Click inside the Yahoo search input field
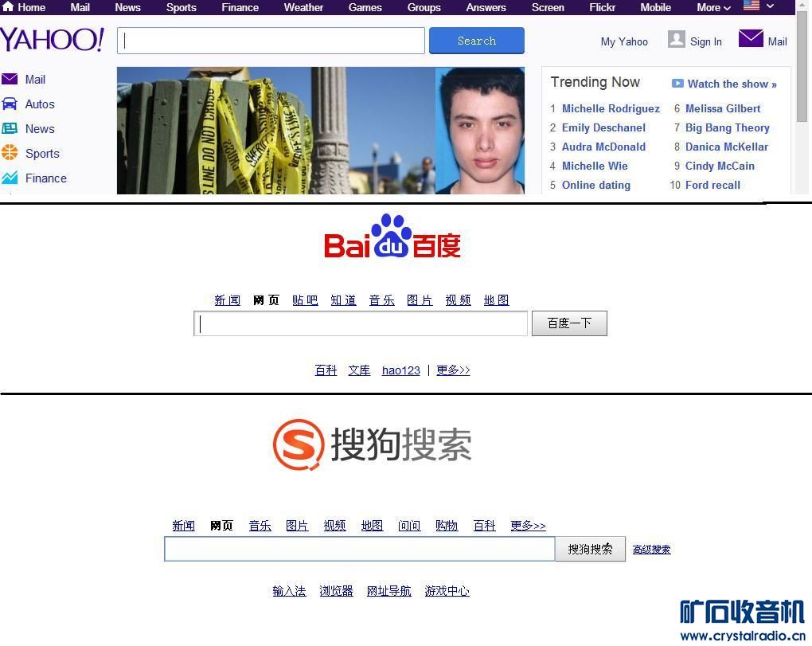The height and width of the screenshot is (646, 812). pyautogui.click(x=271, y=40)
